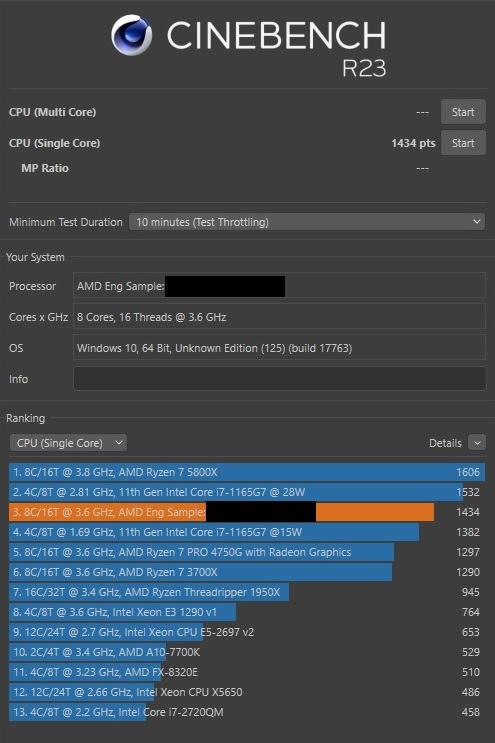Select the AMD Ryzen 7 3700X entry

tap(247, 572)
